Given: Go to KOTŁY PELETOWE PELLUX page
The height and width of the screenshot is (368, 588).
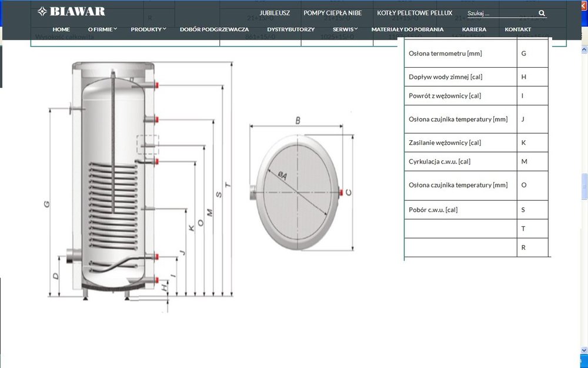Looking at the screenshot, I should click(x=415, y=13).
